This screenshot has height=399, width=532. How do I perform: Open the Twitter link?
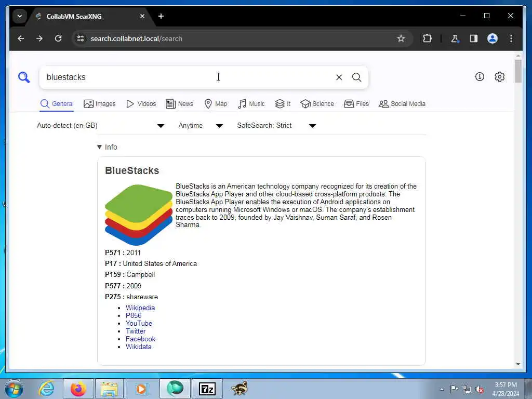point(136,331)
